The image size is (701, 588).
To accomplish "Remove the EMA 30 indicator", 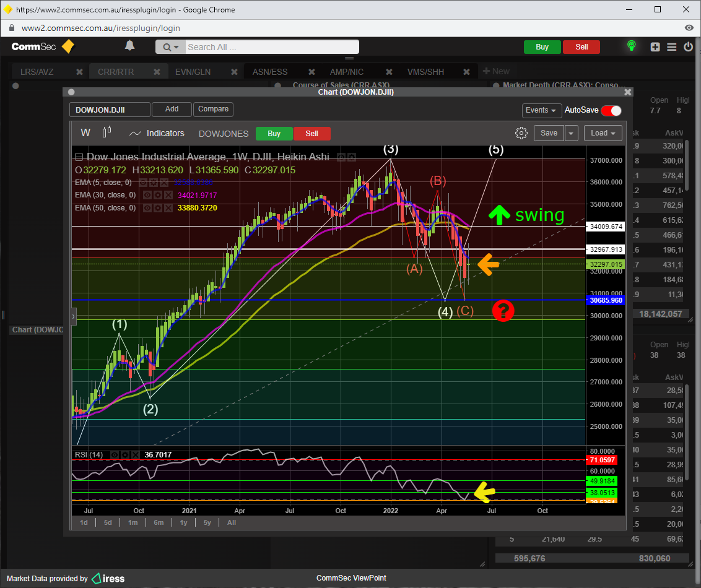I will tap(168, 195).
